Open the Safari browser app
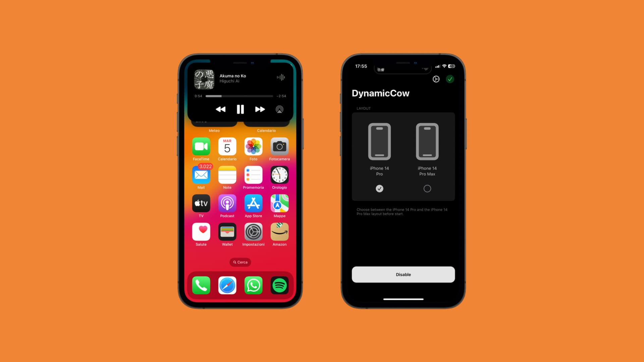This screenshot has width=644, height=362. tap(227, 286)
